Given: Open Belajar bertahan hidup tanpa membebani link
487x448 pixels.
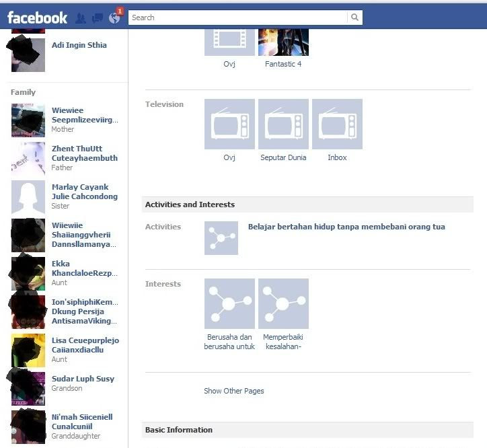Looking at the screenshot, I should click(x=346, y=227).
